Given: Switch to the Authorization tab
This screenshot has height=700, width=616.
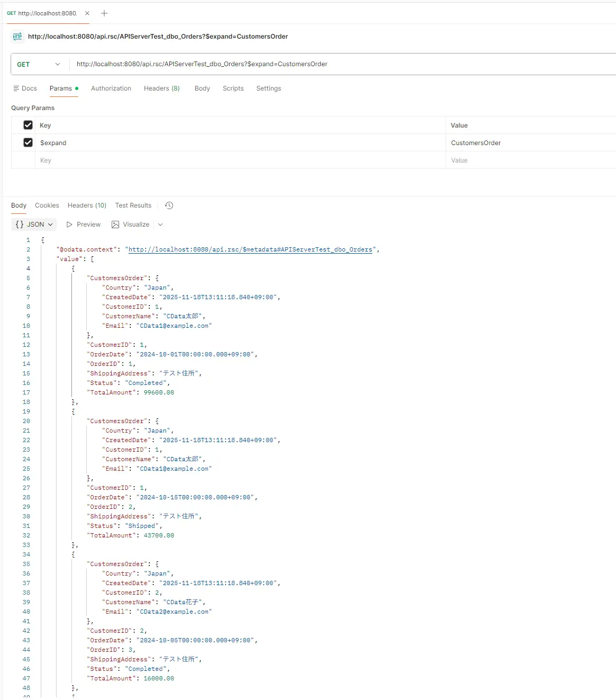Looking at the screenshot, I should (x=111, y=88).
